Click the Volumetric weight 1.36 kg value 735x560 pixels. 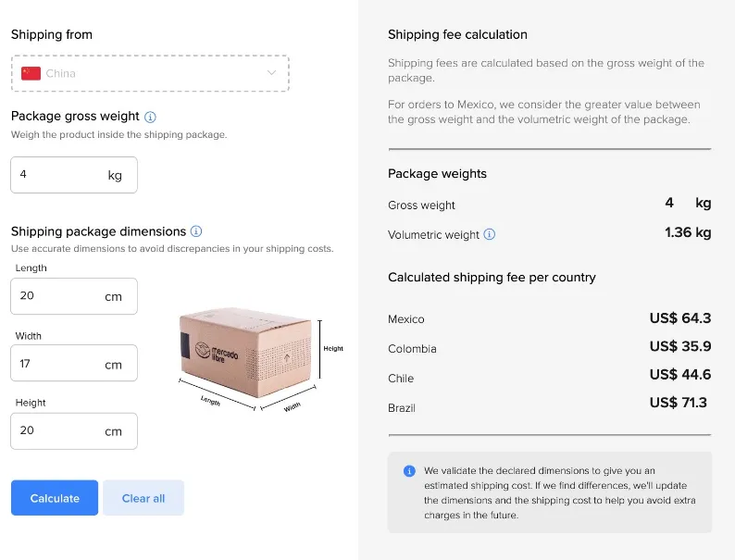pyautogui.click(x=688, y=232)
